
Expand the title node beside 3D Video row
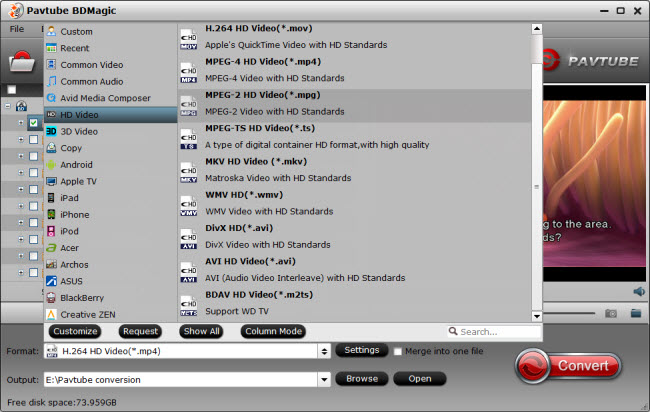tap(21, 139)
